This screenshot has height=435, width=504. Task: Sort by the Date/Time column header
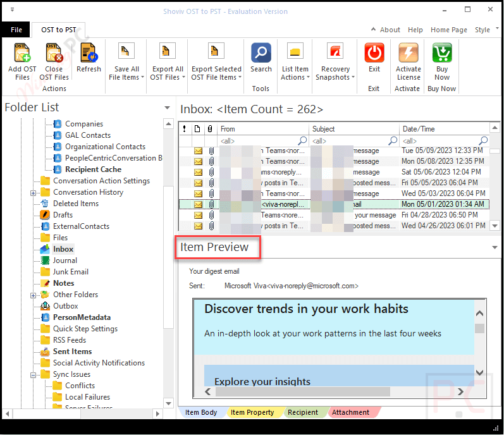click(x=445, y=129)
